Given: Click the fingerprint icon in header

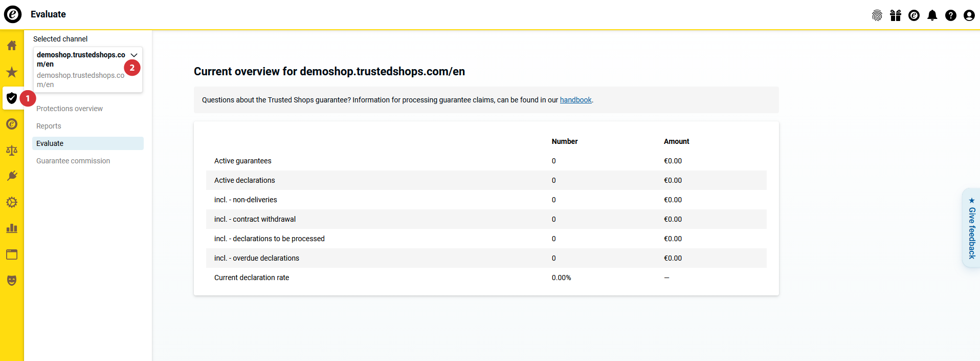Looking at the screenshot, I should point(877,15).
